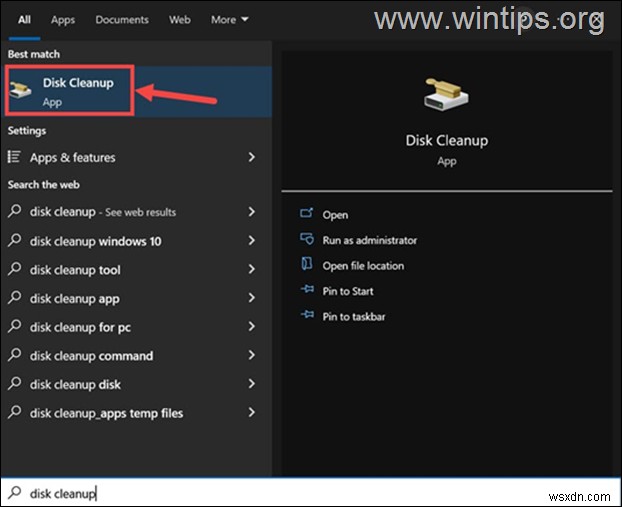The height and width of the screenshot is (507, 622).
Task: Expand chevron for 'disk cleanup command'
Action: (251, 355)
